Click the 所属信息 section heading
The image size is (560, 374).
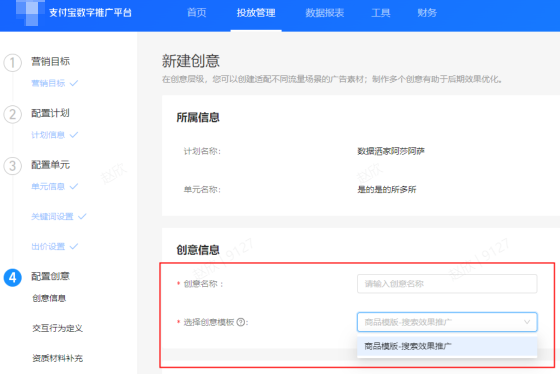coord(198,118)
